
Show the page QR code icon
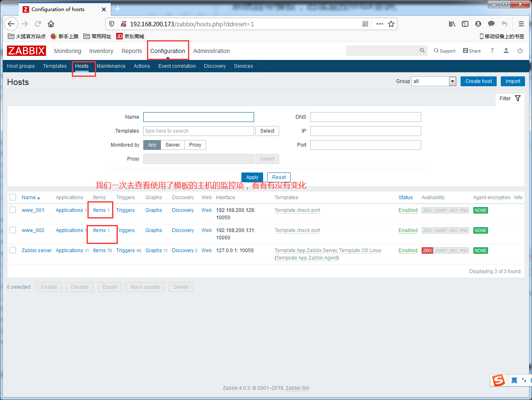[365, 24]
